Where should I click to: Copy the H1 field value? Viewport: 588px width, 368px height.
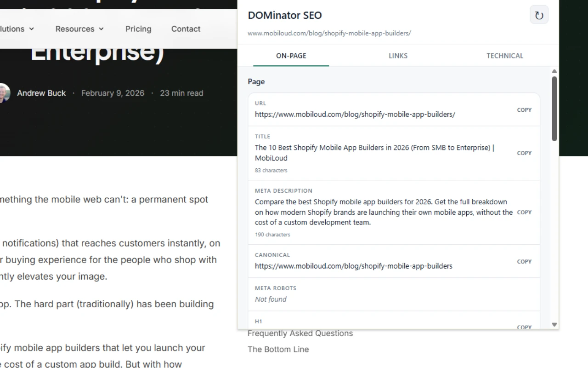(524, 327)
